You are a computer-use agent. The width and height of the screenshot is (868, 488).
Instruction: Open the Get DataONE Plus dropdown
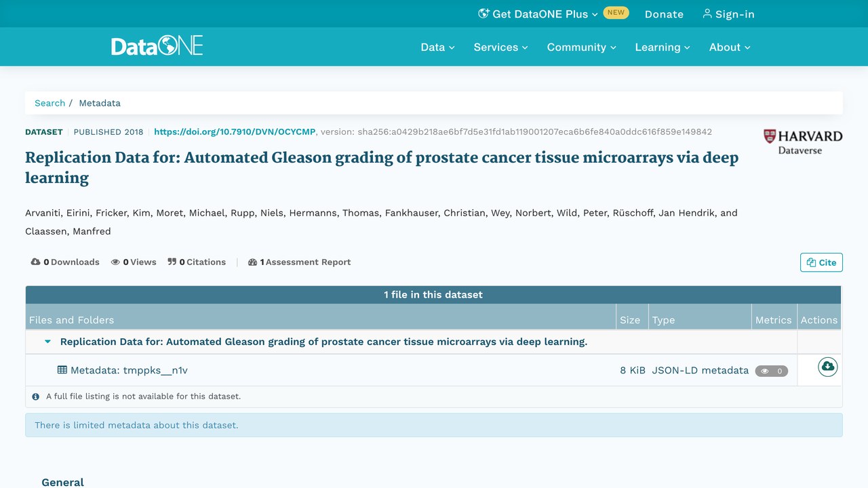click(x=538, y=14)
